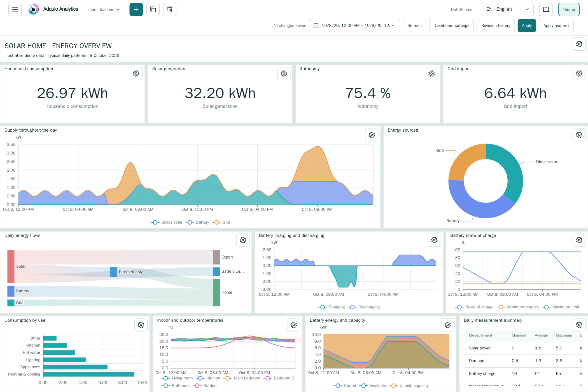The image size is (588, 392).
Task: Toggle Direct solar series in supply legend
Action: (x=167, y=222)
